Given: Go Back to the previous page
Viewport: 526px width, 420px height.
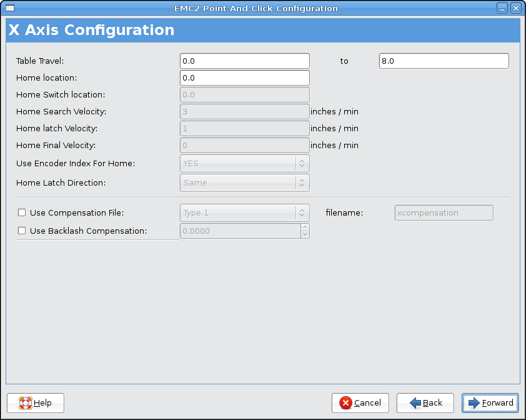Looking at the screenshot, I should click(x=425, y=403).
